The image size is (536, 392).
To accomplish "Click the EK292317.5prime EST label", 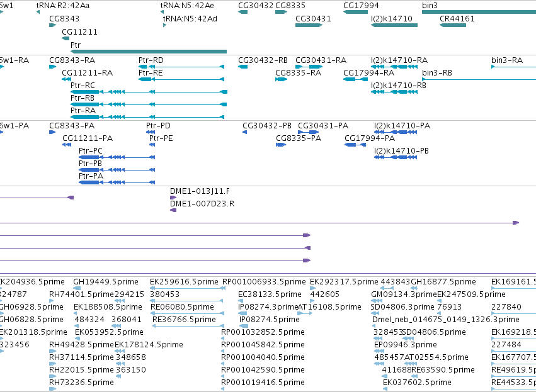I will coord(344,282).
